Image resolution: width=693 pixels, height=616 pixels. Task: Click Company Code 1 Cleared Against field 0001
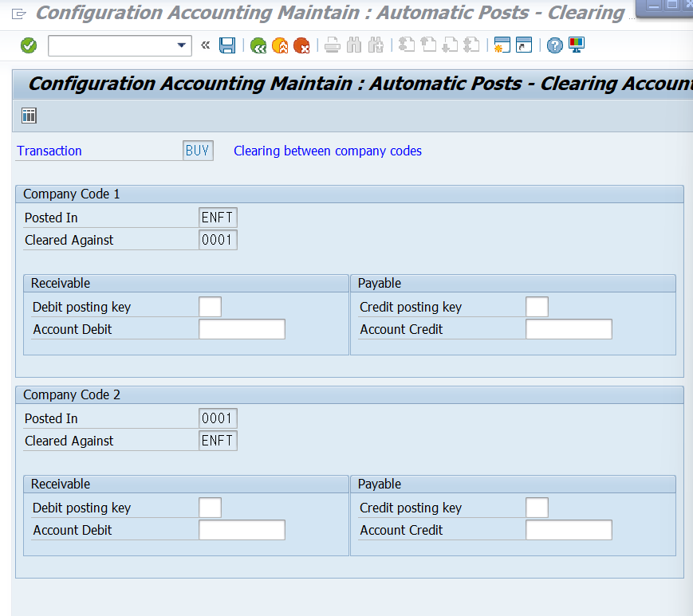[218, 240]
